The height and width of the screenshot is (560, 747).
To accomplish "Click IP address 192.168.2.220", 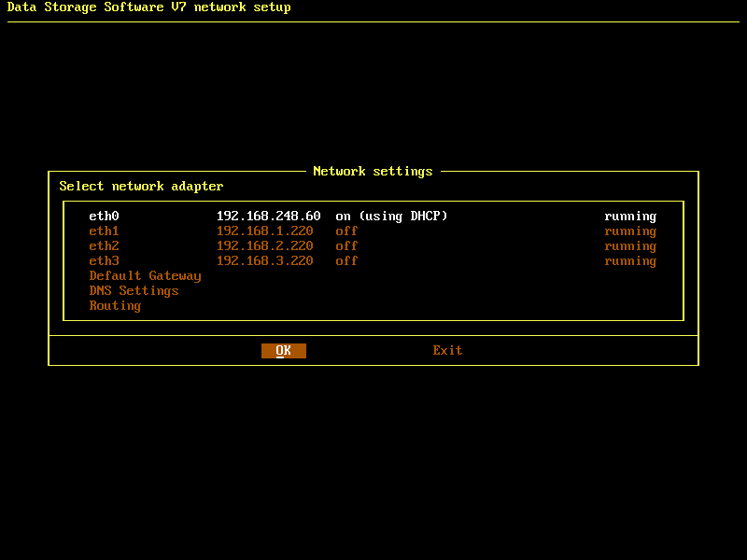I will pyautogui.click(x=265, y=246).
